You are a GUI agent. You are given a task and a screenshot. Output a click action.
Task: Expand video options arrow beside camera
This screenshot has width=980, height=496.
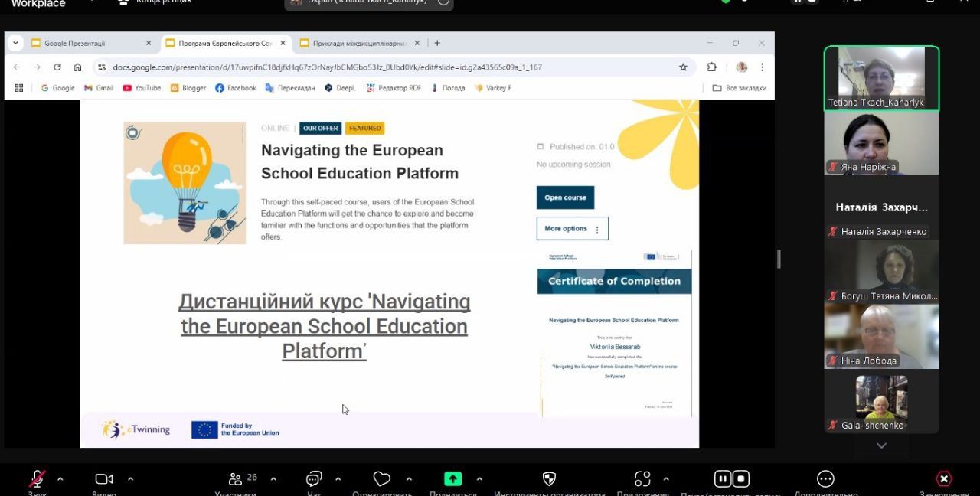pyautogui.click(x=130, y=479)
